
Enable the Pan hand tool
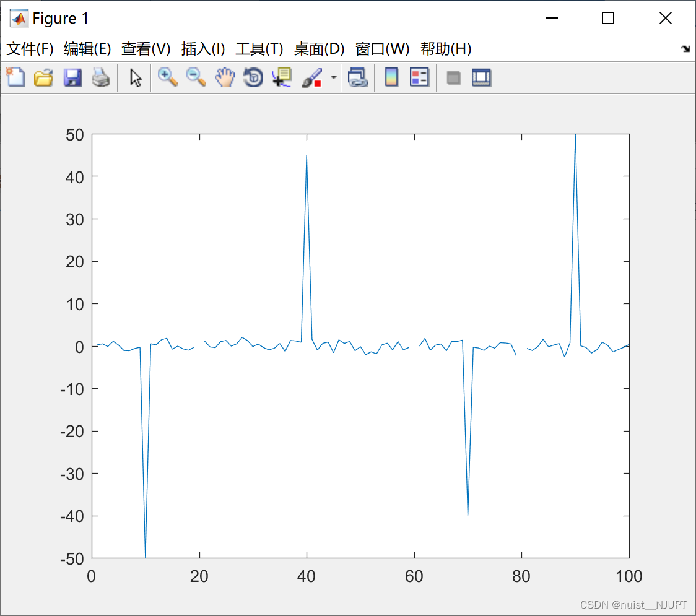(x=225, y=77)
